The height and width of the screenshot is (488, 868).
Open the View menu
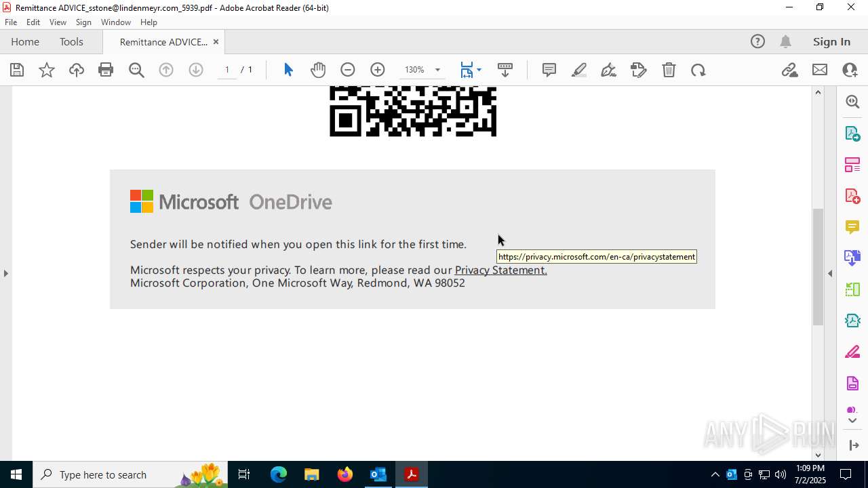click(58, 22)
